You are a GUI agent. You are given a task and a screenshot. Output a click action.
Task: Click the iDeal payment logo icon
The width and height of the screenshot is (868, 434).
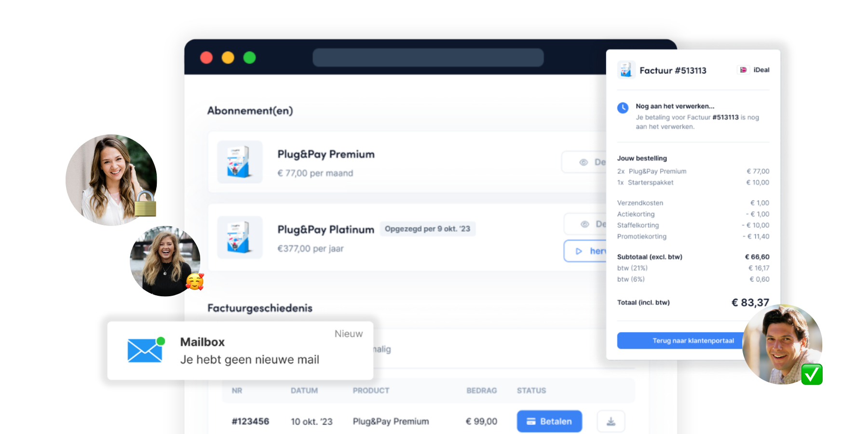click(x=743, y=70)
